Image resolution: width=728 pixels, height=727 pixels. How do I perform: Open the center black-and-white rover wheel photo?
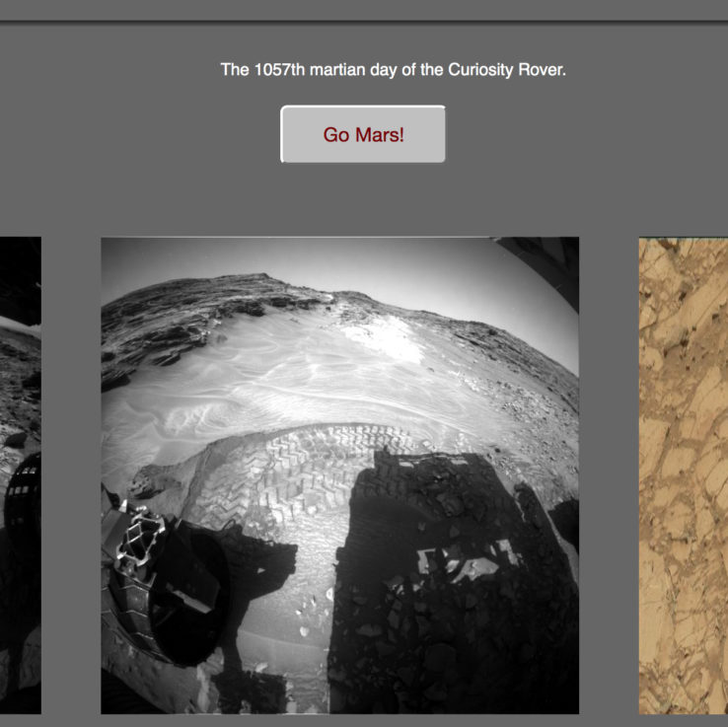click(340, 475)
